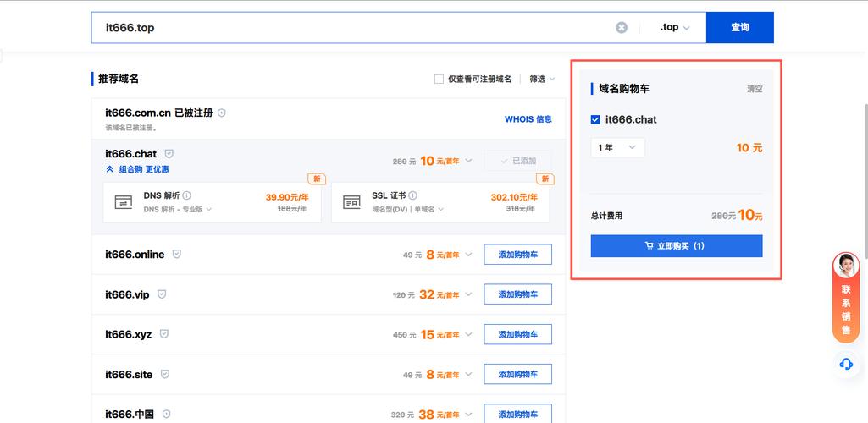Click the info icon next to SSL 证书
The height and width of the screenshot is (423, 868).
413,195
